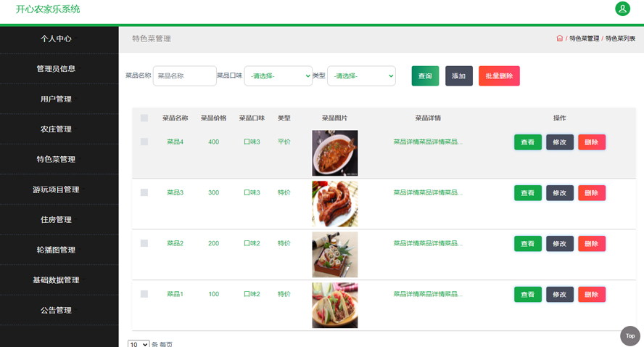Focus the 菜品名称 search input field

pyautogui.click(x=185, y=76)
